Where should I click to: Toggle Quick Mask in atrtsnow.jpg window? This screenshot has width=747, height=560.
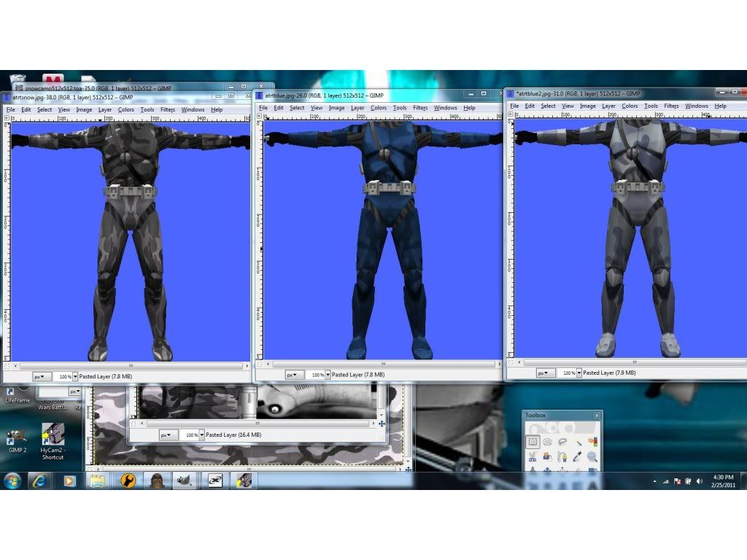coord(7,366)
